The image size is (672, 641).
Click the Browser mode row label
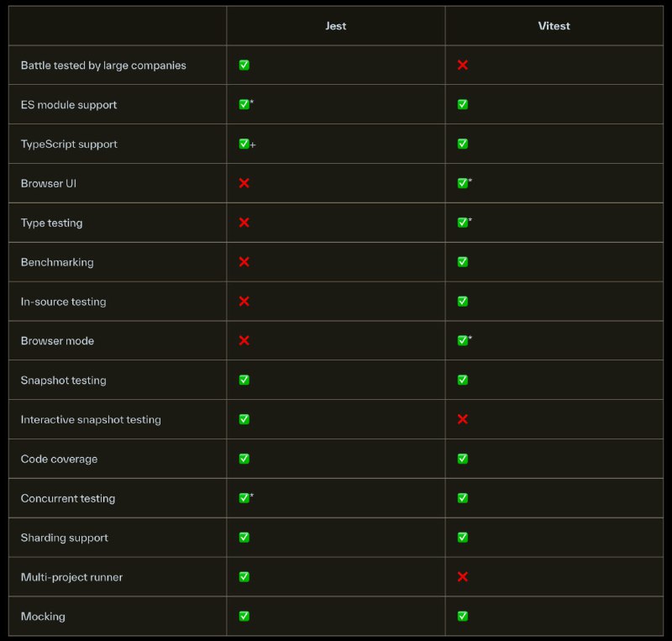57,341
